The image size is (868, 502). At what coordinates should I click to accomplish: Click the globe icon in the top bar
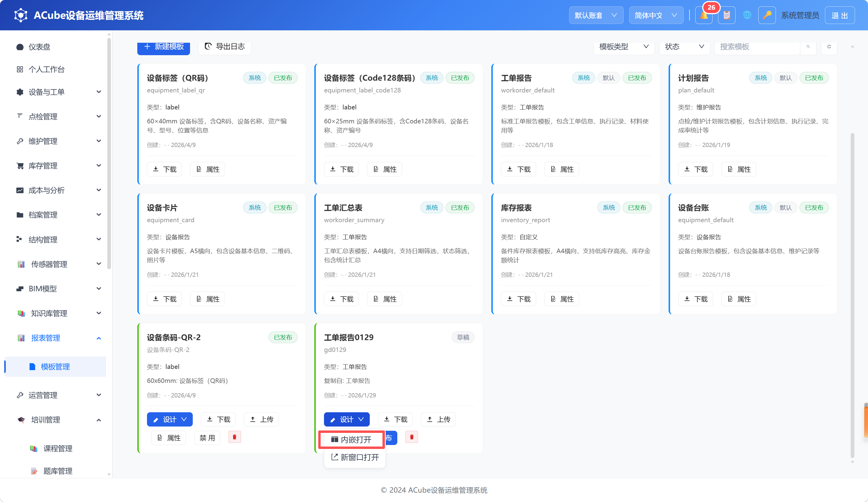click(747, 15)
